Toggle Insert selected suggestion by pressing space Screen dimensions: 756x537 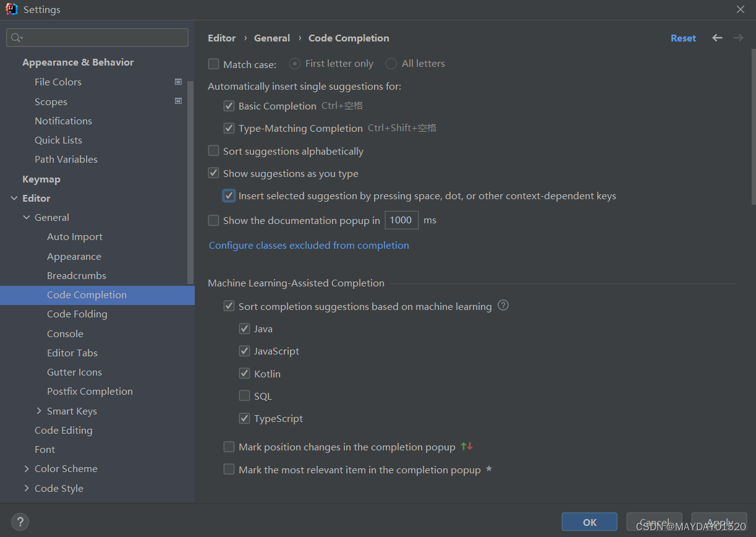[x=229, y=195]
